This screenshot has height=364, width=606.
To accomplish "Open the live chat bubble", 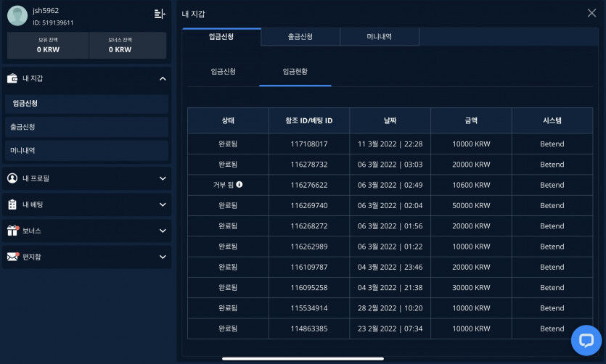I will click(586, 341).
